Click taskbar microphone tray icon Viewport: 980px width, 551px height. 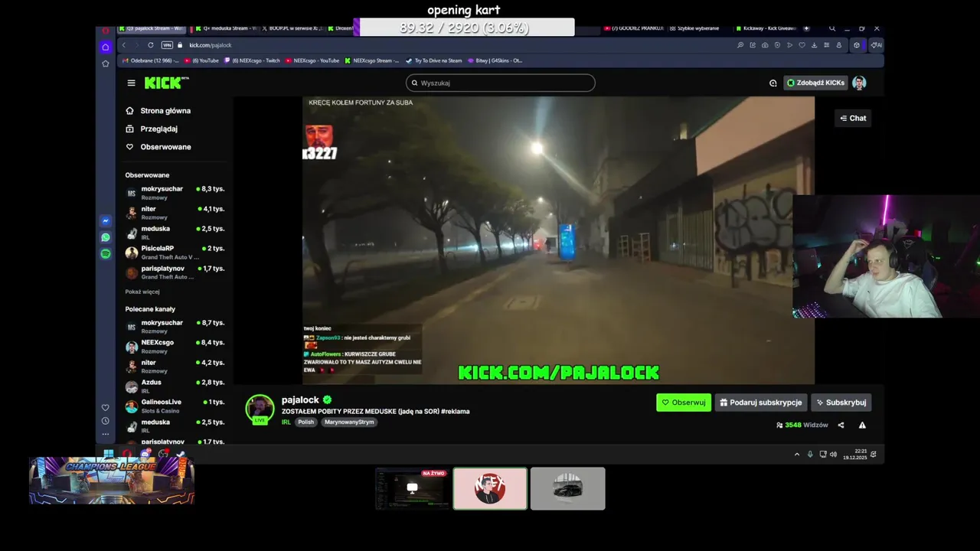coord(810,455)
